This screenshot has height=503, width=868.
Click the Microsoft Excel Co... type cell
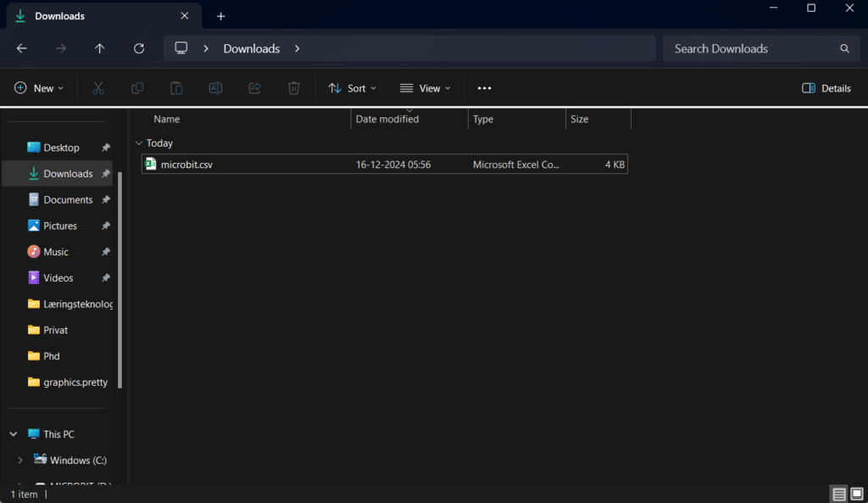click(516, 165)
